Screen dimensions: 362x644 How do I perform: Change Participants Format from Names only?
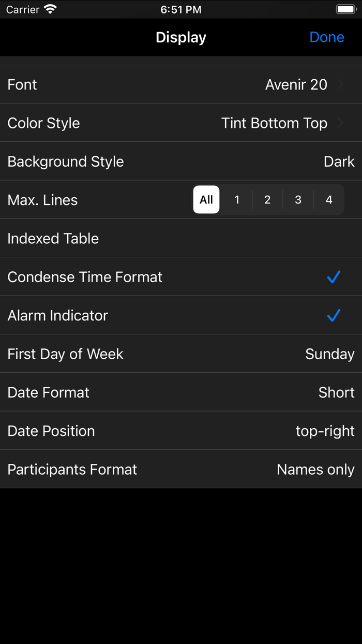point(181,469)
